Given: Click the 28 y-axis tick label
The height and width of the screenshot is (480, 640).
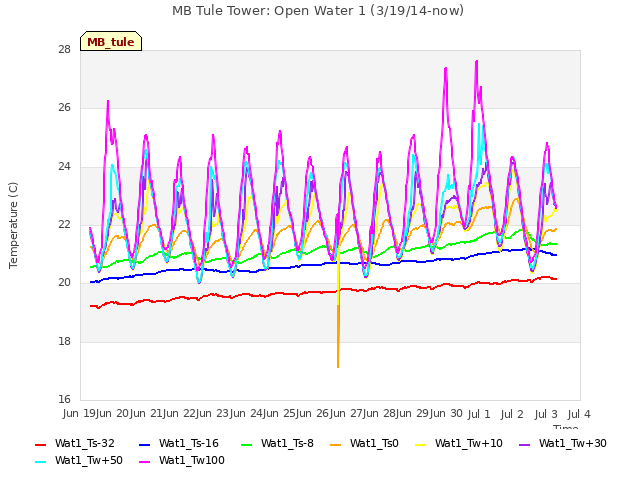Looking at the screenshot, I should 64,50.
